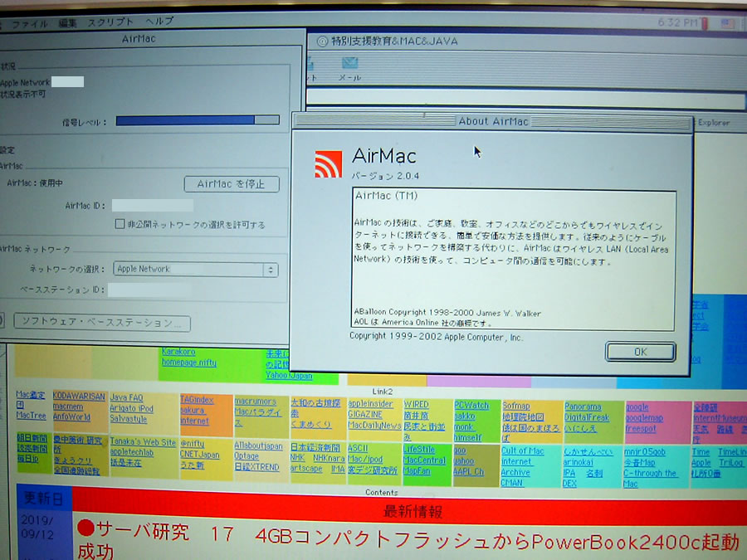The height and width of the screenshot is (560, 747).
Task: Open the Apple Network selection dropdown
Action: (195, 269)
